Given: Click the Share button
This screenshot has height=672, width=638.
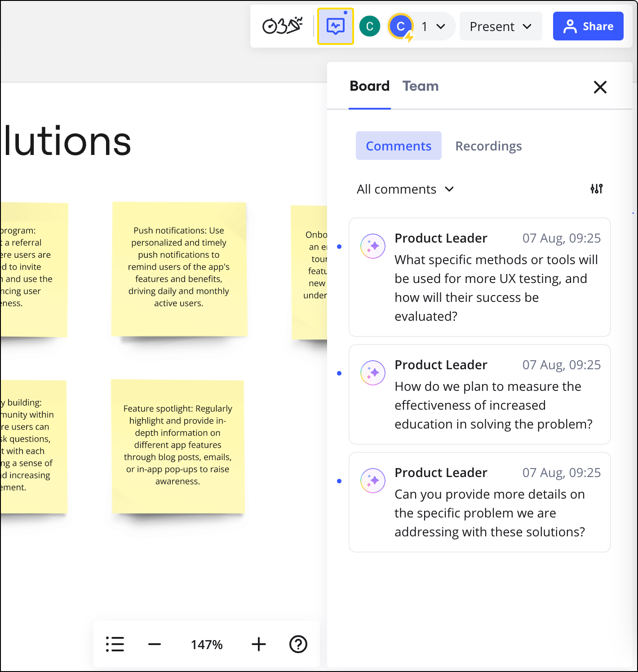Looking at the screenshot, I should pos(588,27).
